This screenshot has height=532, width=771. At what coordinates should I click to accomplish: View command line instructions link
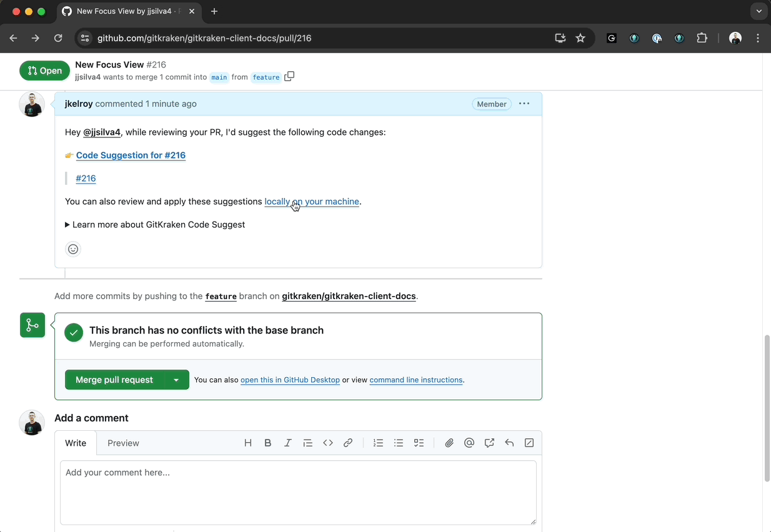tap(416, 380)
